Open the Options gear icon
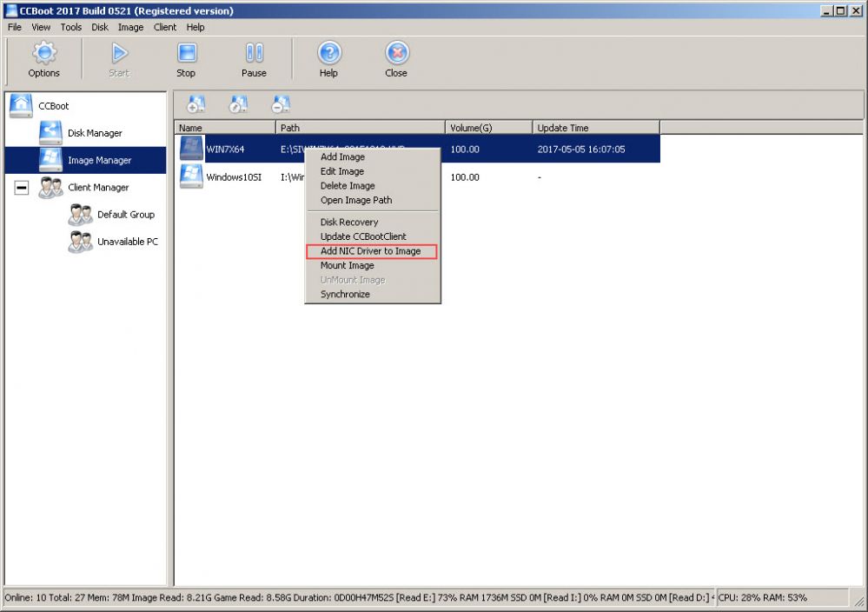 [43, 53]
